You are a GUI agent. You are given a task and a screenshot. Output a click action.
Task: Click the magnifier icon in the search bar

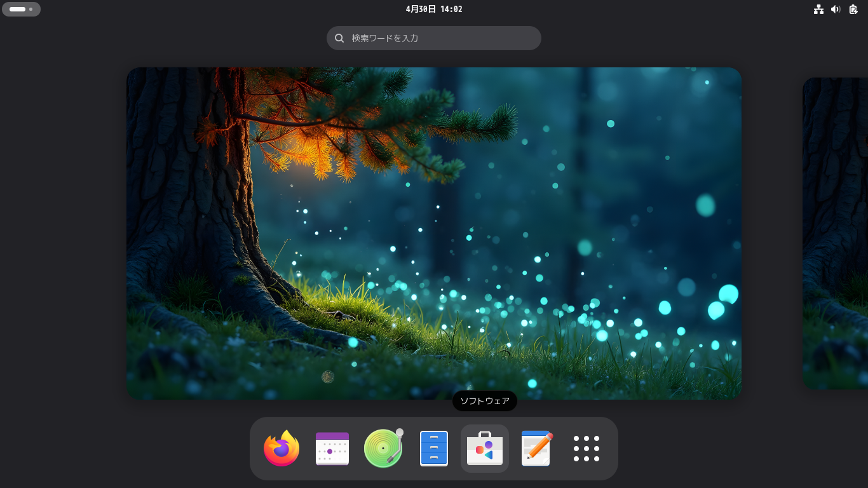[339, 38]
